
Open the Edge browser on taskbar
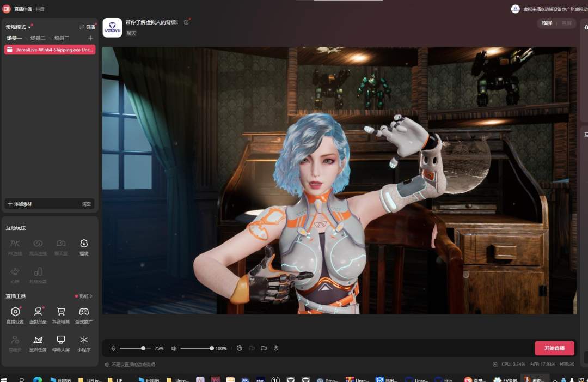pyautogui.click(x=38, y=379)
